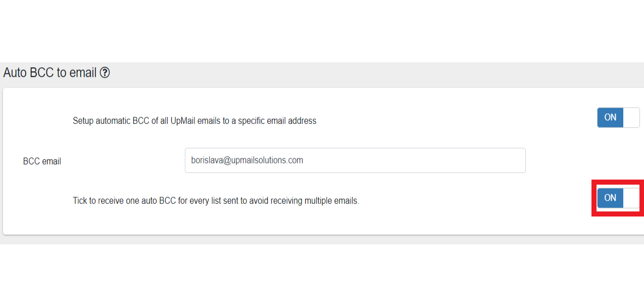The image size is (644, 303).
Task: Click the word "Auto" in the section title
Action: 15,73
